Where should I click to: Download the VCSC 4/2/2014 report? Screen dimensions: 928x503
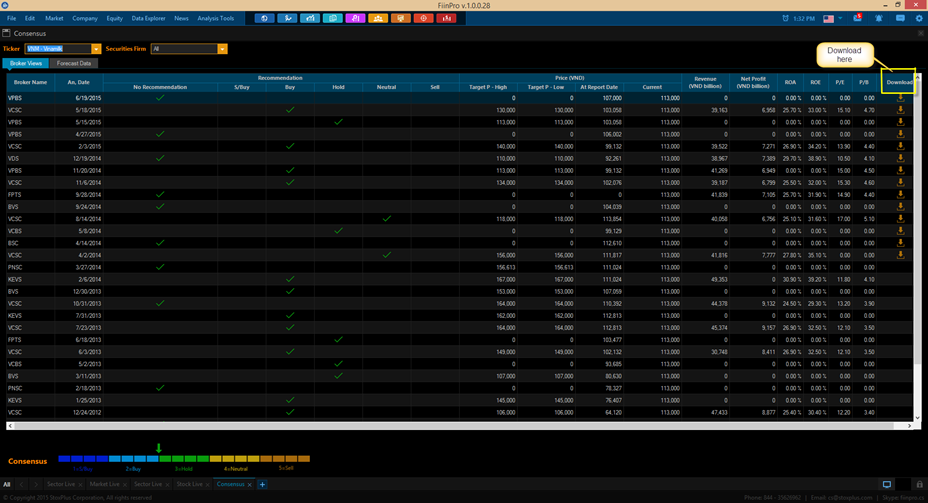click(x=900, y=255)
